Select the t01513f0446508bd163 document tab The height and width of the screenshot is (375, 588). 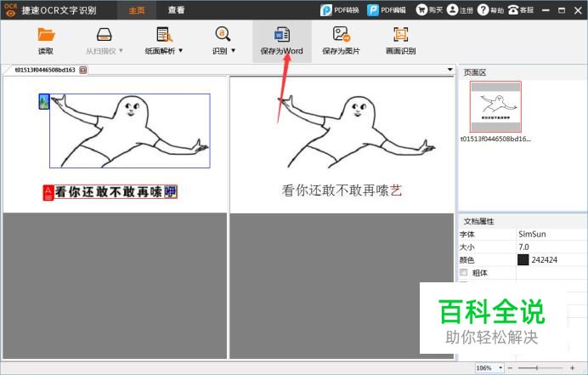pos(45,70)
